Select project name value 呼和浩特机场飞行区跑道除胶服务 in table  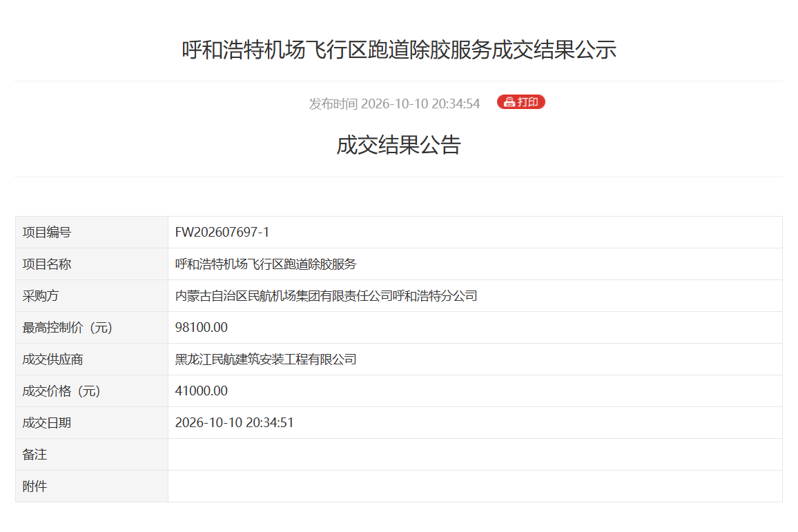point(266,264)
